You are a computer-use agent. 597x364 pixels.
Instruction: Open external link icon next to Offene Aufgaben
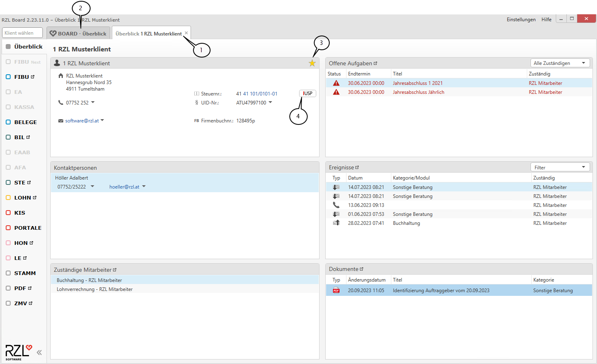[375, 63]
